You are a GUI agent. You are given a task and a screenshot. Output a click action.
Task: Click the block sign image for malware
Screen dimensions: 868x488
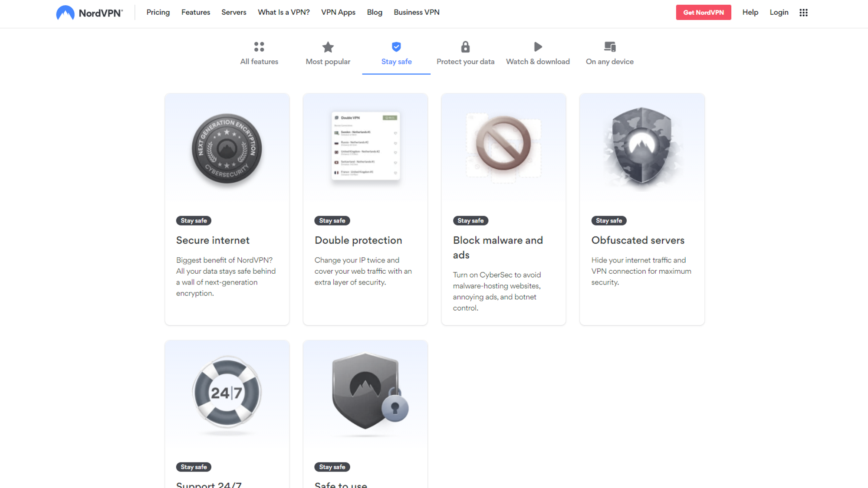503,143
